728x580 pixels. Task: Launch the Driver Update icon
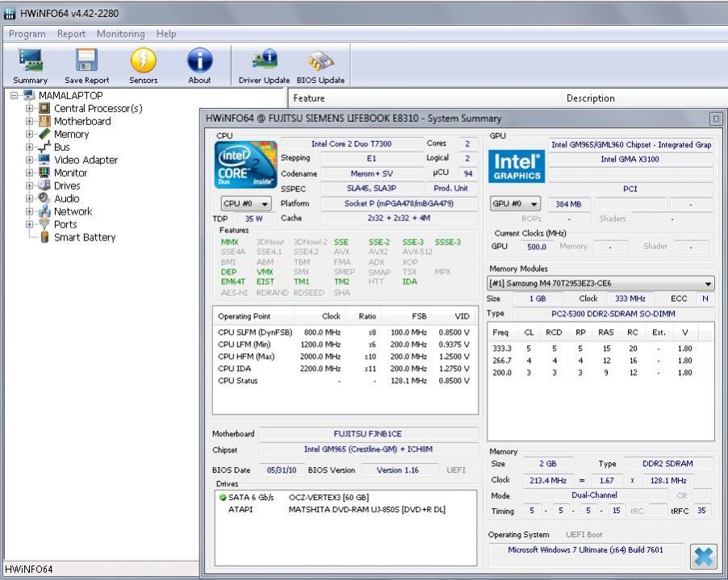(x=264, y=61)
